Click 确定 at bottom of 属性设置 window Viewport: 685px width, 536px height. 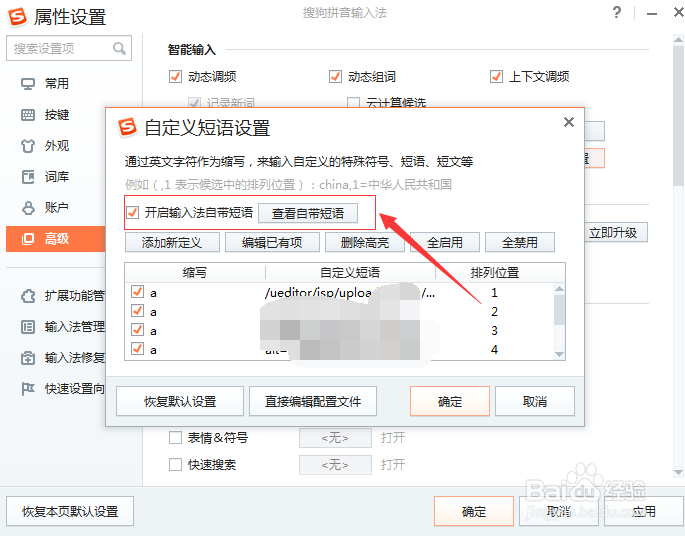pos(474,511)
